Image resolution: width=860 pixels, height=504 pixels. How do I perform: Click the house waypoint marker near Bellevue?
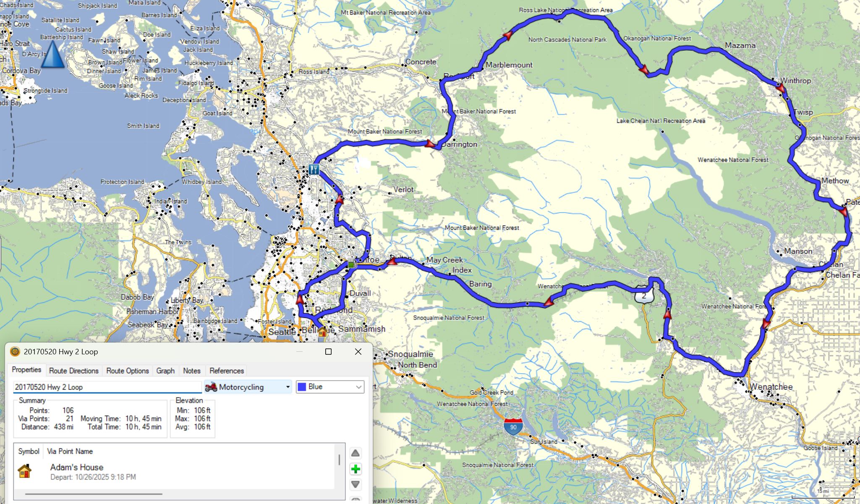322,332
